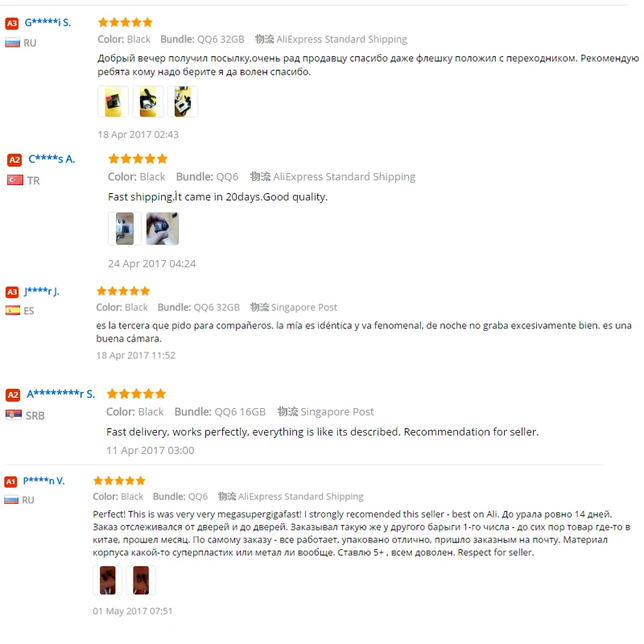Image resolution: width=644 pixels, height=644 pixels.
Task: Open reviewer profile P****n V.
Action: click(x=44, y=481)
